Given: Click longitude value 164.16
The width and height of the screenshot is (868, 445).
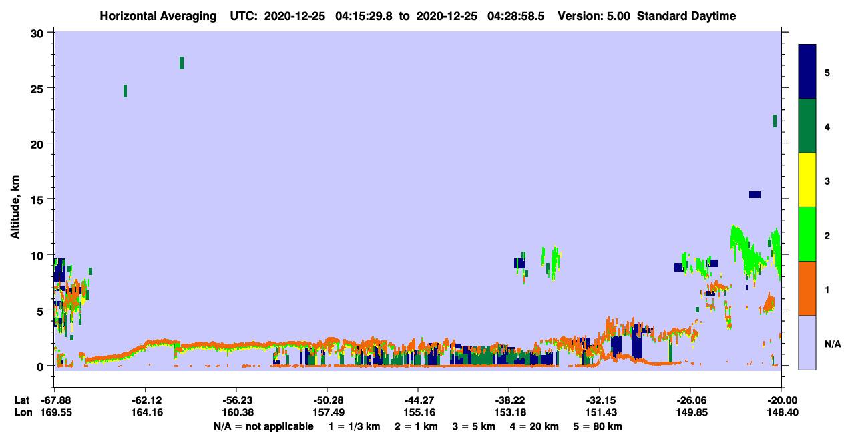Looking at the screenshot, I should pos(146,412).
